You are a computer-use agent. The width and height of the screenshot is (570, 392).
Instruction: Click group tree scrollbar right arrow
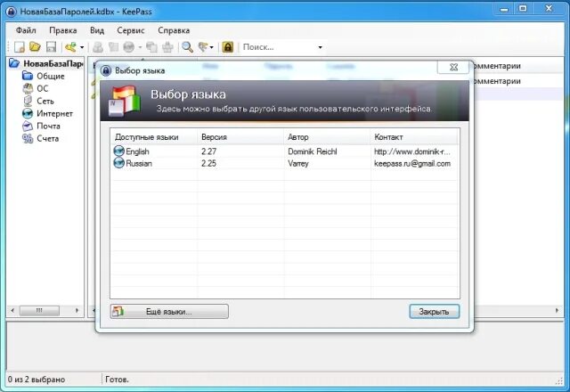[77, 311]
